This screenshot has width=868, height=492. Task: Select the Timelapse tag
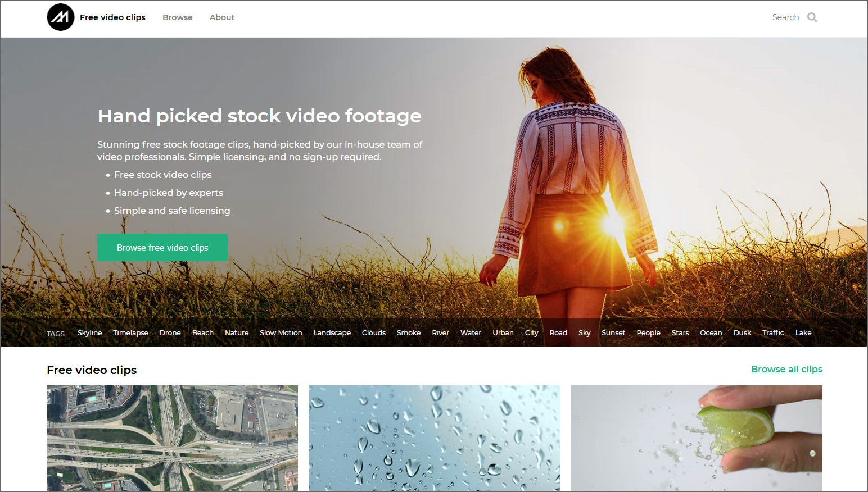(130, 332)
